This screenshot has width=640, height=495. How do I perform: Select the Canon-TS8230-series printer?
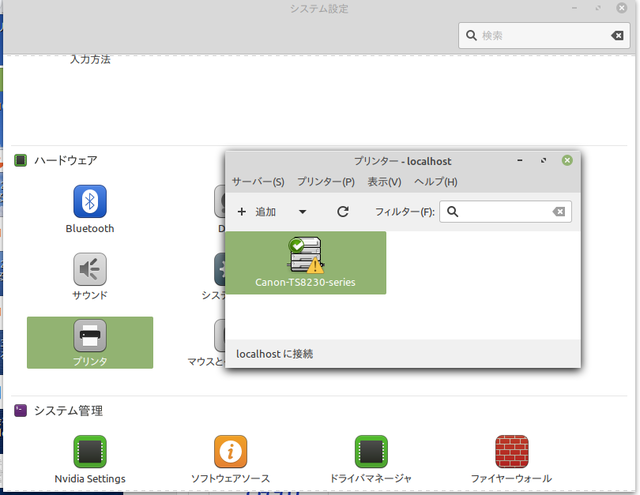(306, 262)
